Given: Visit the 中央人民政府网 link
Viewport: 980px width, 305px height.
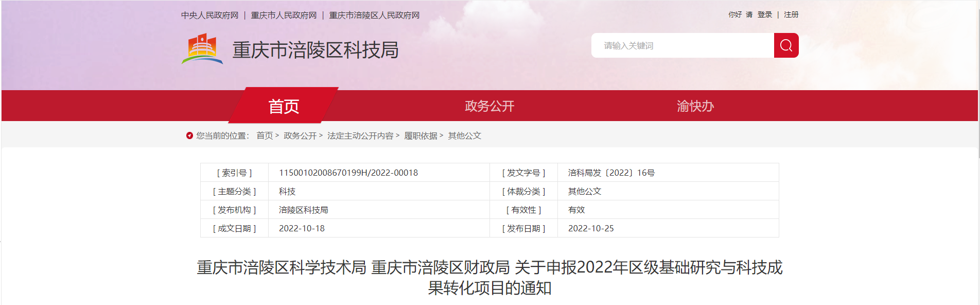Looking at the screenshot, I should pos(210,15).
